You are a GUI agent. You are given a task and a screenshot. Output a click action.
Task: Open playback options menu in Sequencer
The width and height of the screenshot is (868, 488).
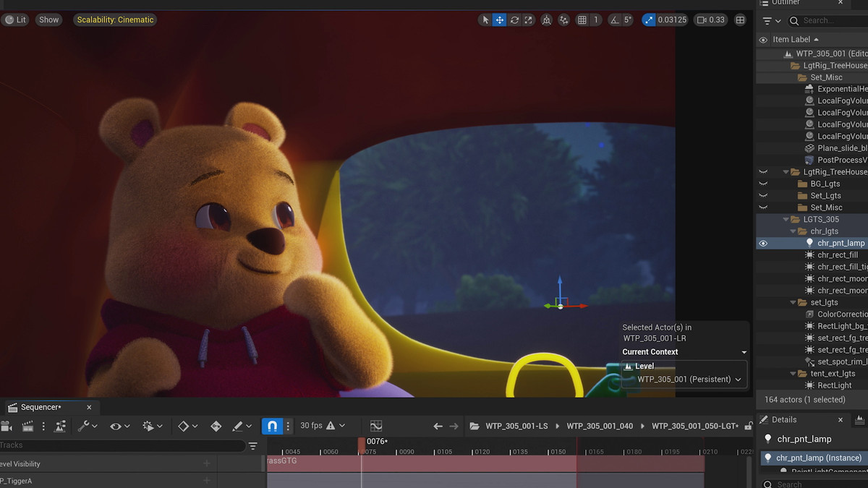(153, 427)
